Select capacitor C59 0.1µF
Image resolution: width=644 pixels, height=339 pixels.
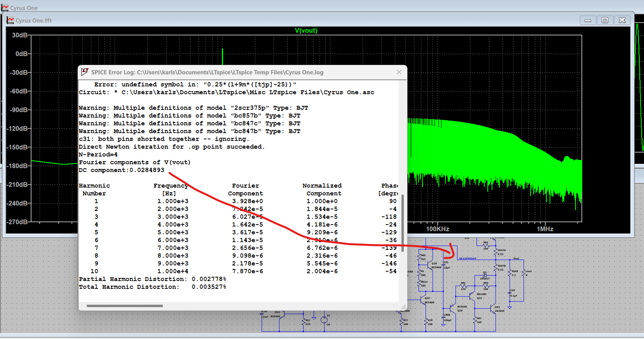point(510,293)
